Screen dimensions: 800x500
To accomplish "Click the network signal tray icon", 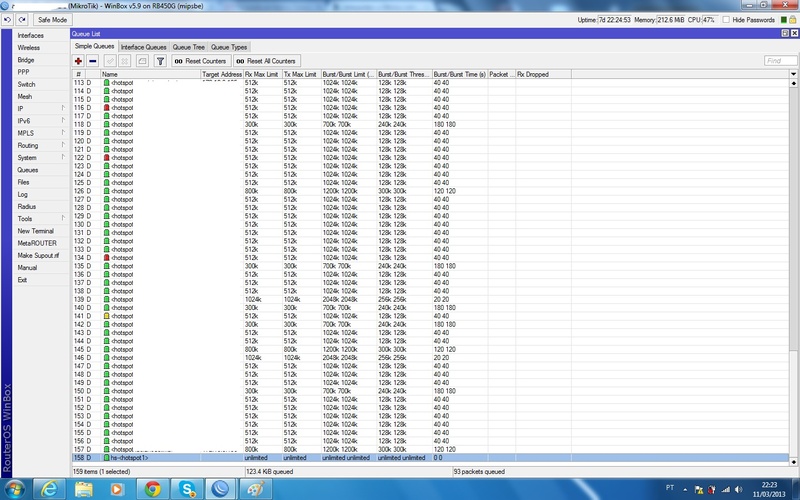I will (x=726, y=489).
